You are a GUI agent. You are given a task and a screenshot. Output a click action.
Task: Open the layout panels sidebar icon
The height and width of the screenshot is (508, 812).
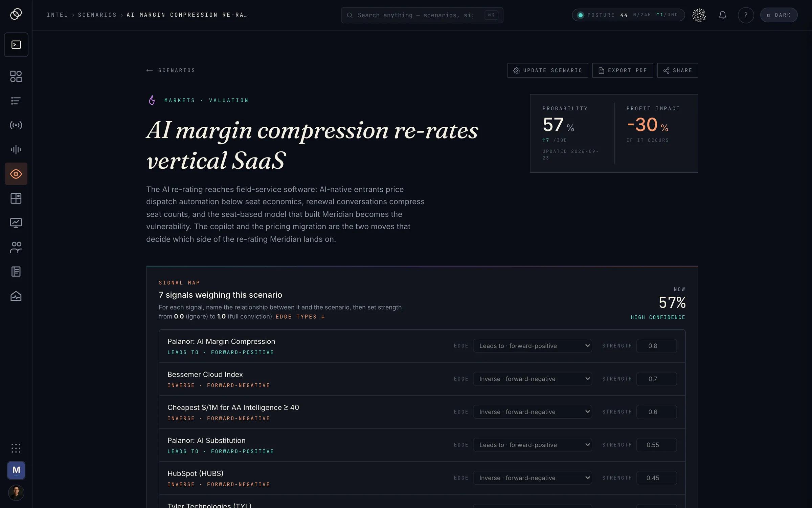point(16,198)
